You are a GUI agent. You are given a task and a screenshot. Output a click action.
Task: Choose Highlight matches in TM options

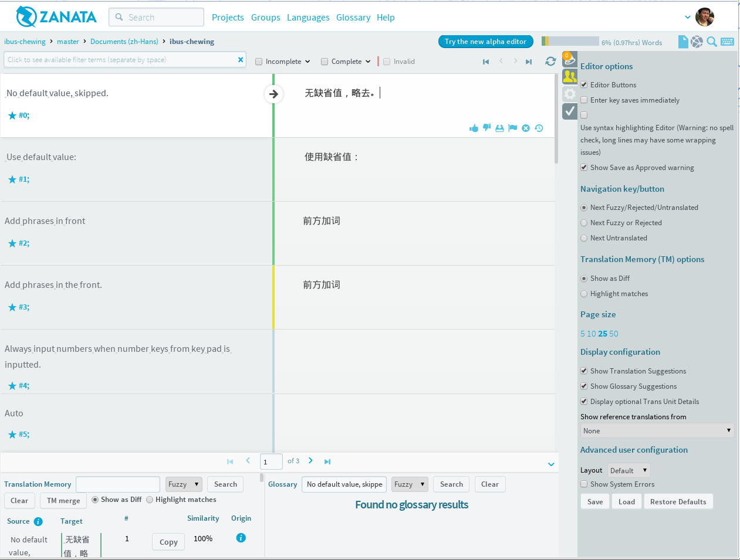584,293
